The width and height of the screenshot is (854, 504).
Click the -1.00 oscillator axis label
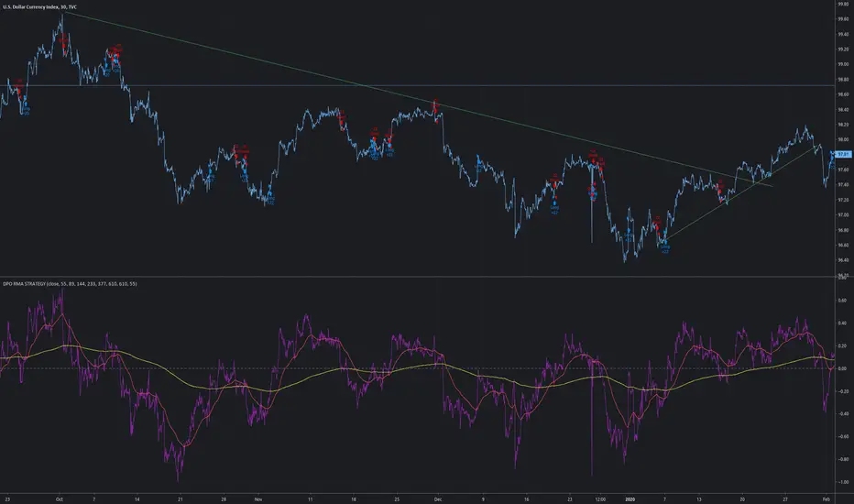click(842, 482)
